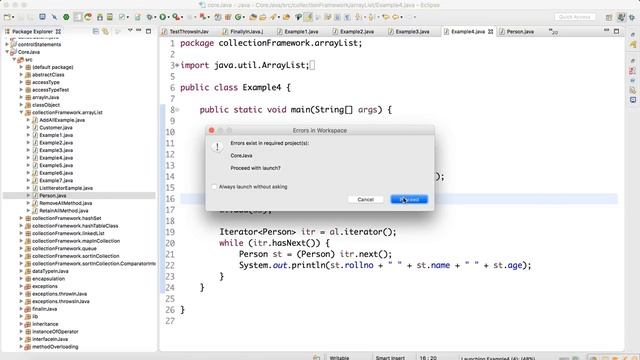Switch to the Person.java editor tab
This screenshot has width=640, height=360.
click(x=517, y=31)
